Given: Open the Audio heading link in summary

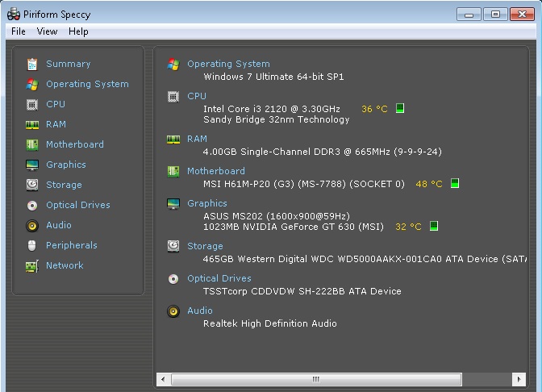Looking at the screenshot, I should coord(200,311).
